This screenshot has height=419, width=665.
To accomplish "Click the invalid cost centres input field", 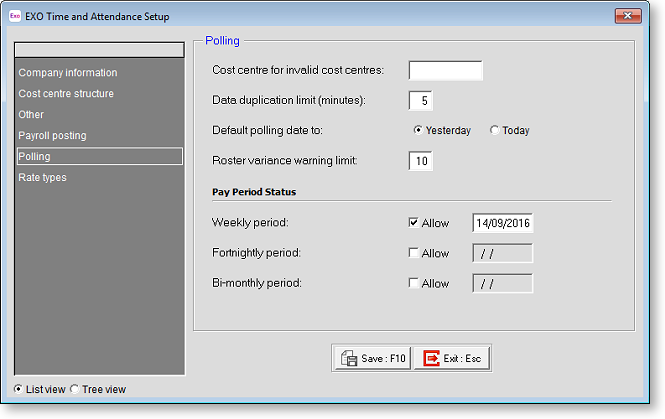I will point(445,70).
